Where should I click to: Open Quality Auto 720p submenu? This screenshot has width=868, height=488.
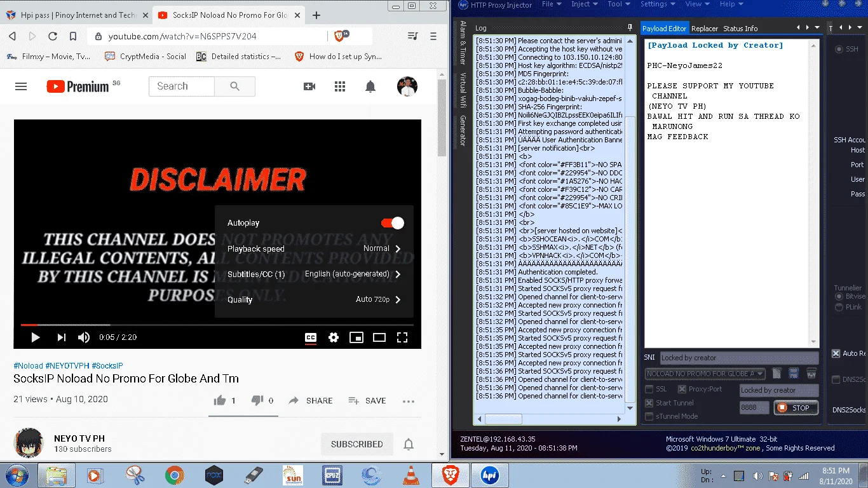(x=315, y=299)
